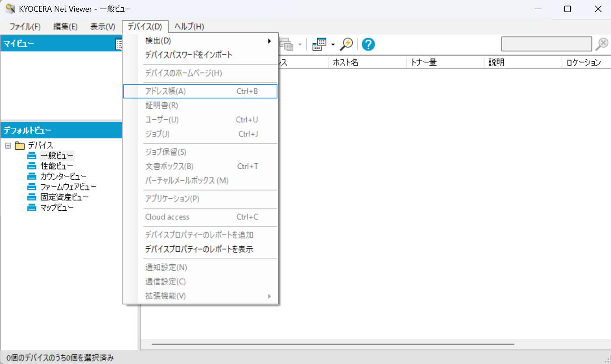Image resolution: width=611 pixels, height=364 pixels.
Task: Click the status bar text 0個のデバイスのうち0個を選択済み
Action: 60,358
